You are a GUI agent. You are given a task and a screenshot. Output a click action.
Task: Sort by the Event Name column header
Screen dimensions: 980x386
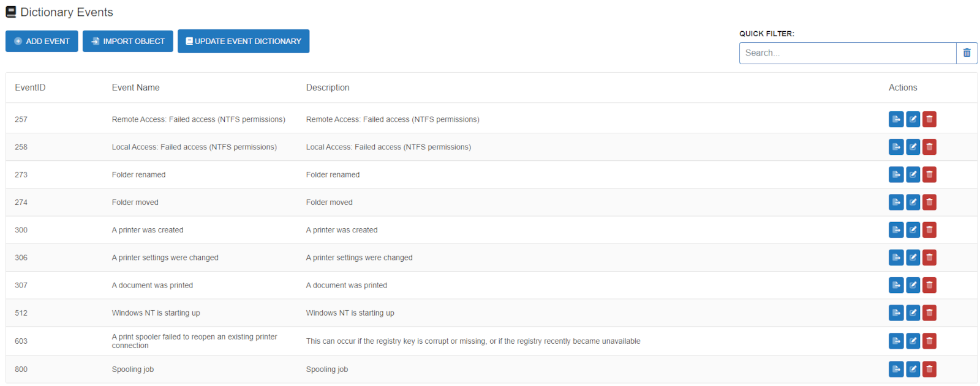[x=135, y=87]
